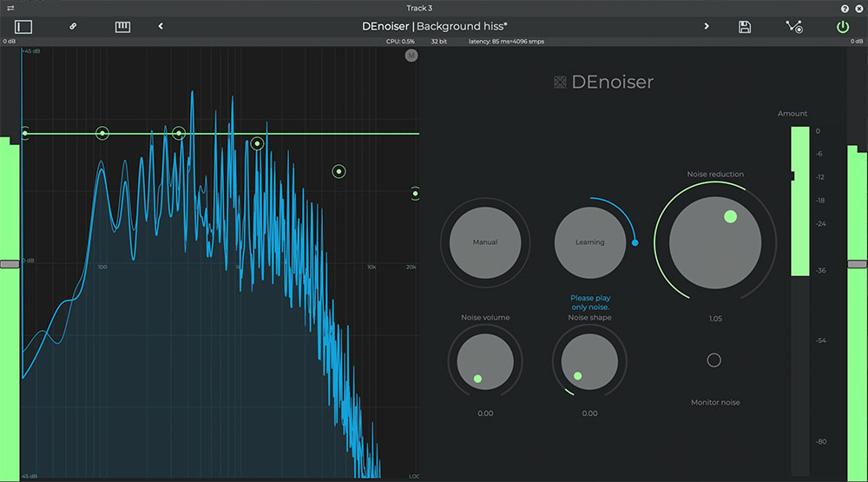The width and height of the screenshot is (868, 482).
Task: Click the Noise reduction knob
Action: 715,243
